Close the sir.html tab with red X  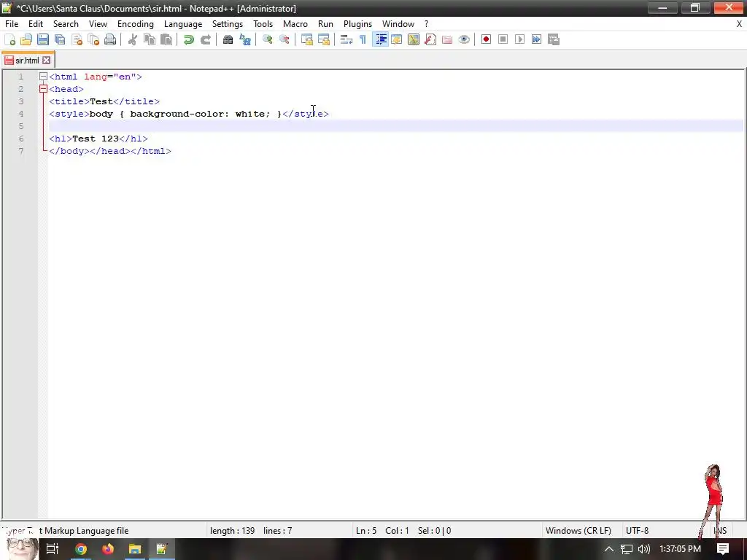tap(46, 61)
